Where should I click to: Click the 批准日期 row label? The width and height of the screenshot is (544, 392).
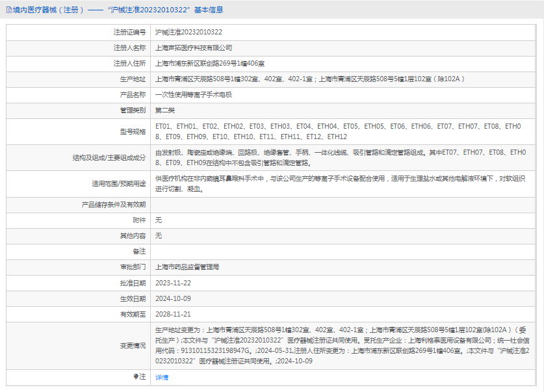(133, 283)
